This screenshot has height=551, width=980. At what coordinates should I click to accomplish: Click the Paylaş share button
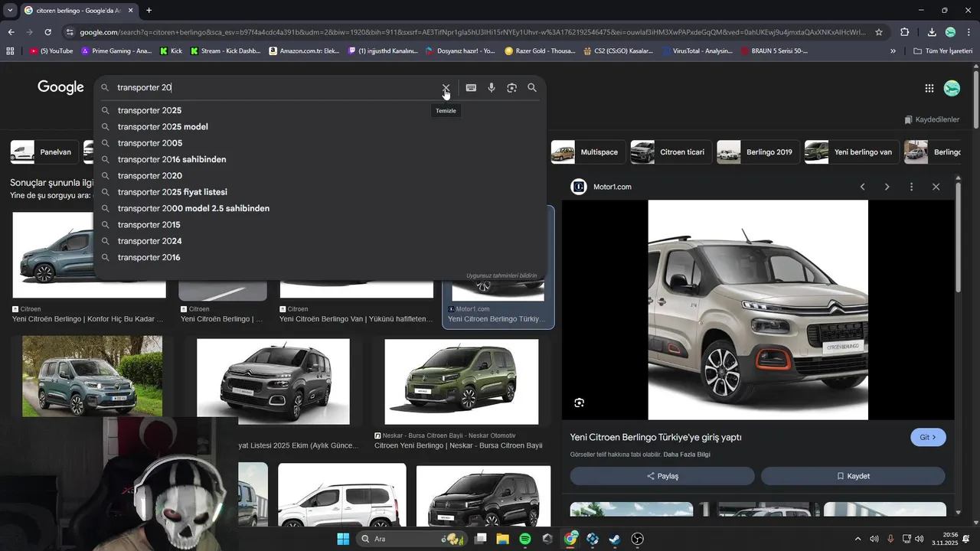pos(662,476)
